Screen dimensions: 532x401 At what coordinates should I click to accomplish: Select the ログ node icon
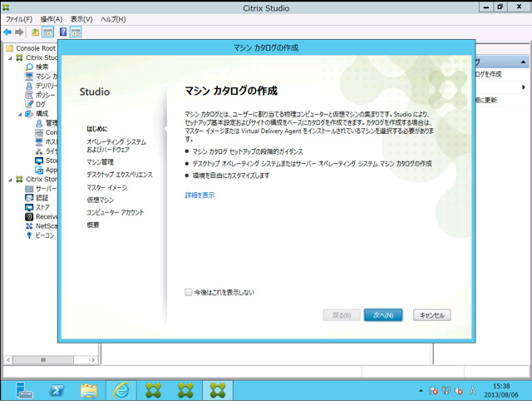click(x=30, y=104)
